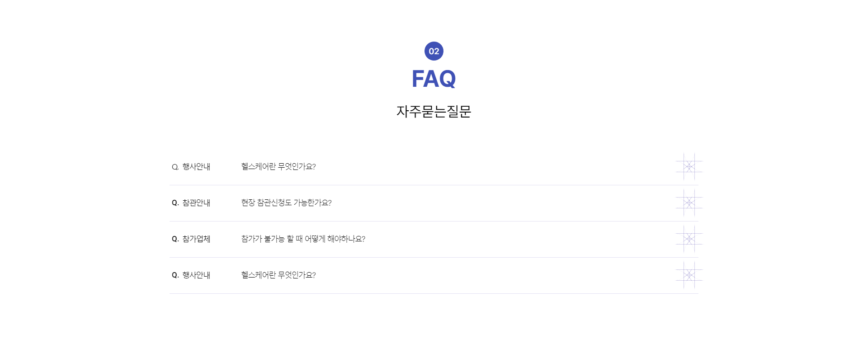868x358 pixels.
Task: Select the 참관안내 category label
Action: coord(196,203)
